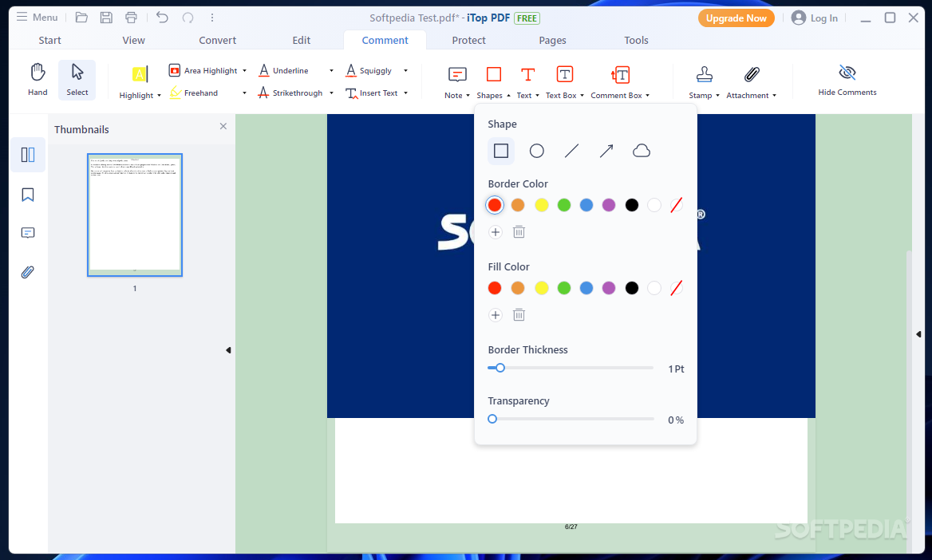This screenshot has width=932, height=560.
Task: Choose the Text Box tool
Action: pyautogui.click(x=564, y=74)
